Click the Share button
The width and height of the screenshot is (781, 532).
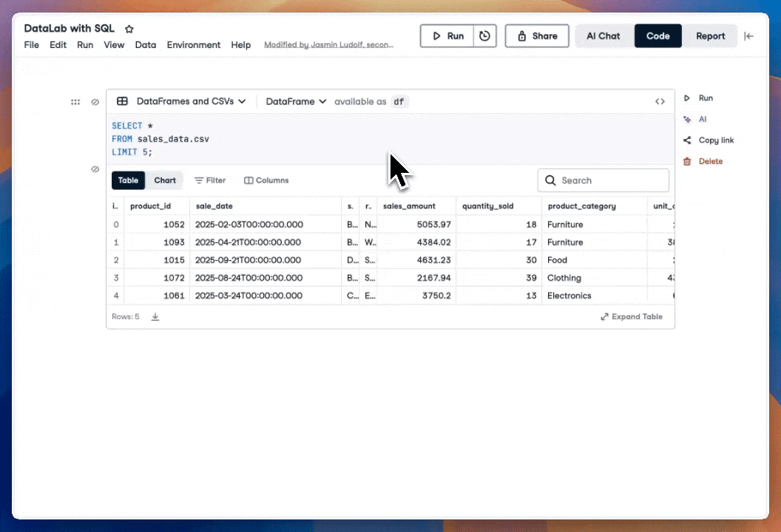(x=537, y=35)
